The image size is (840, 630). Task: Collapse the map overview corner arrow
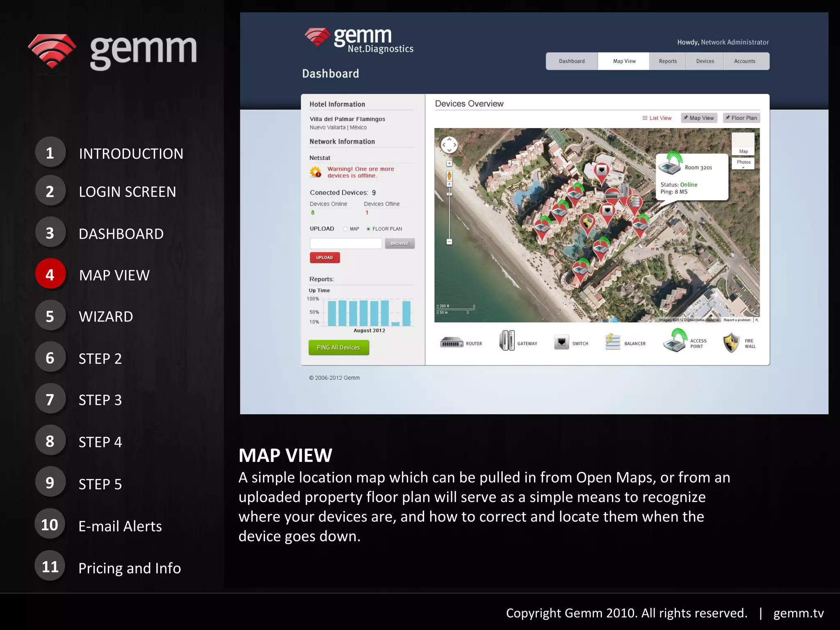click(x=757, y=320)
